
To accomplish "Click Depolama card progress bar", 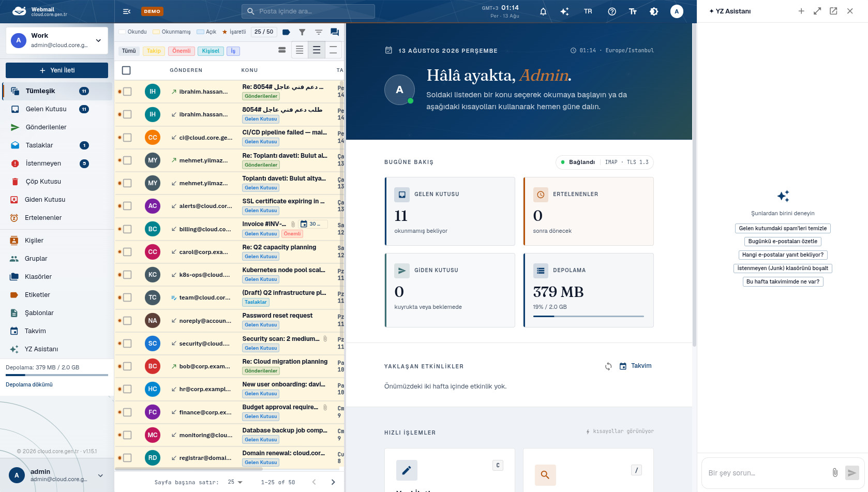I will (x=589, y=316).
